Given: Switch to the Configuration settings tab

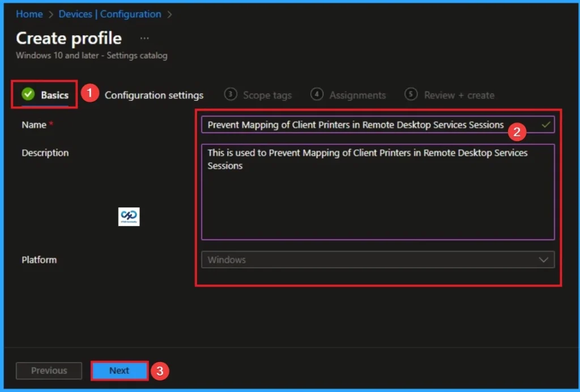Looking at the screenshot, I should coord(154,95).
